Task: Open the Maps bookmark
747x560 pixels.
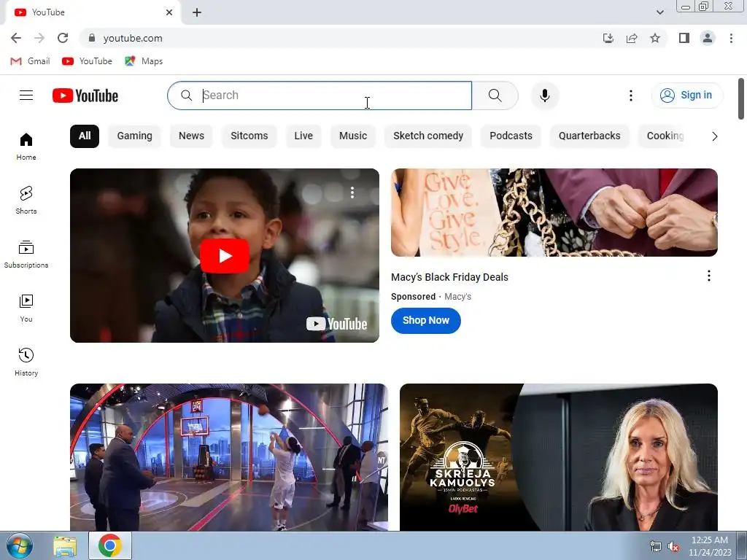Action: click(144, 61)
